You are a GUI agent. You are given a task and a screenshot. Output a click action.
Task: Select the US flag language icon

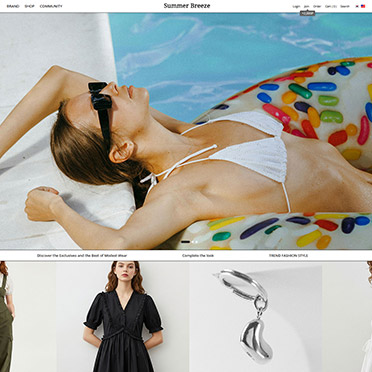point(363,6)
